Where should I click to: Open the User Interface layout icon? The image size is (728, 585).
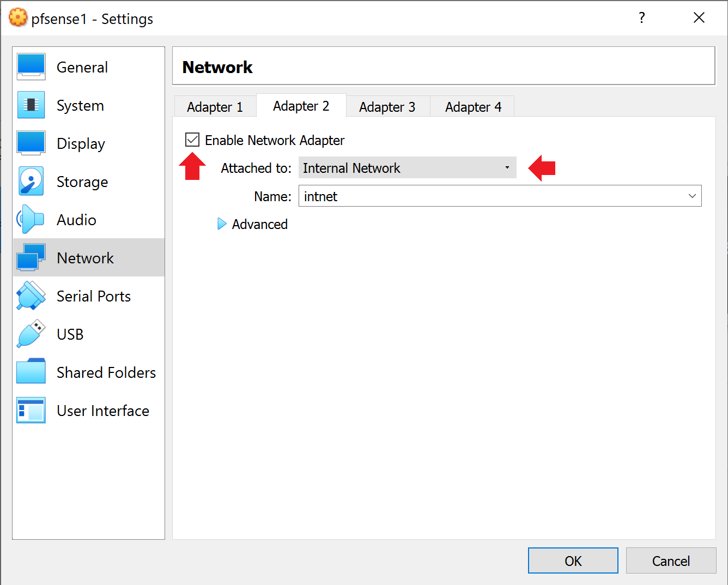31,411
